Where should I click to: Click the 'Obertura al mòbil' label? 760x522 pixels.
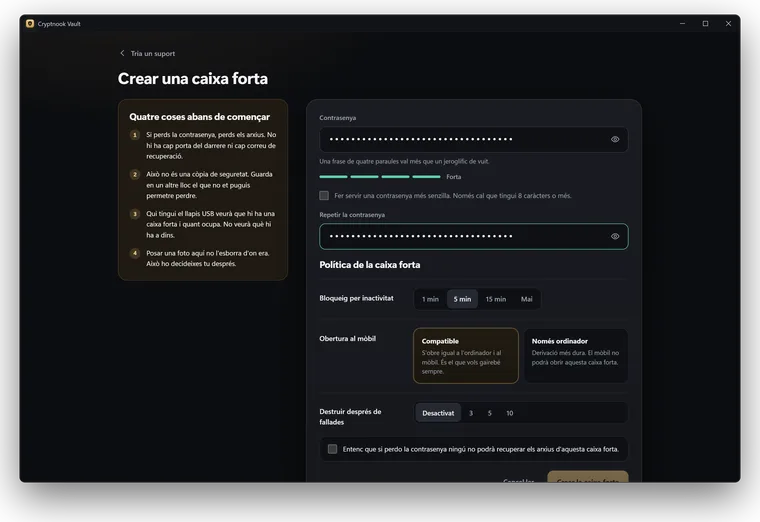tap(348, 339)
